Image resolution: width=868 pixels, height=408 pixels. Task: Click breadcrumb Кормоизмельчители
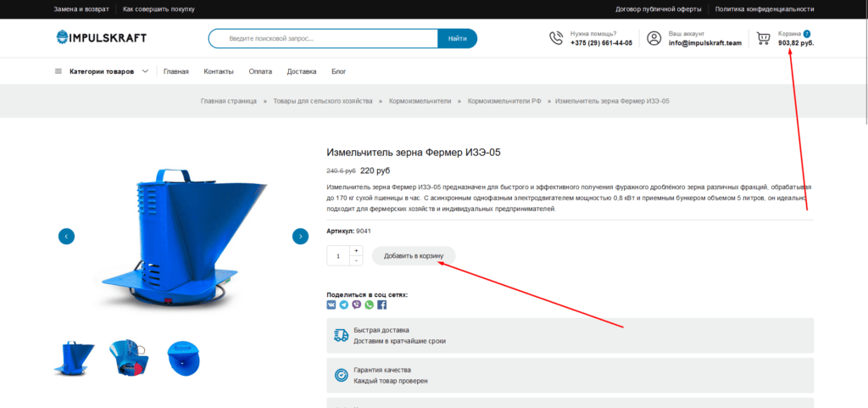click(x=420, y=101)
